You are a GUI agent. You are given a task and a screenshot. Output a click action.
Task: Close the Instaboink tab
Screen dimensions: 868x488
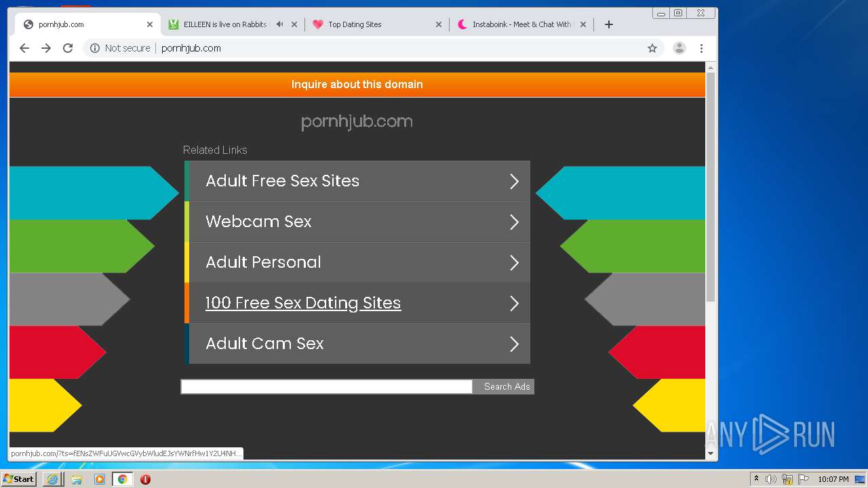coord(583,24)
